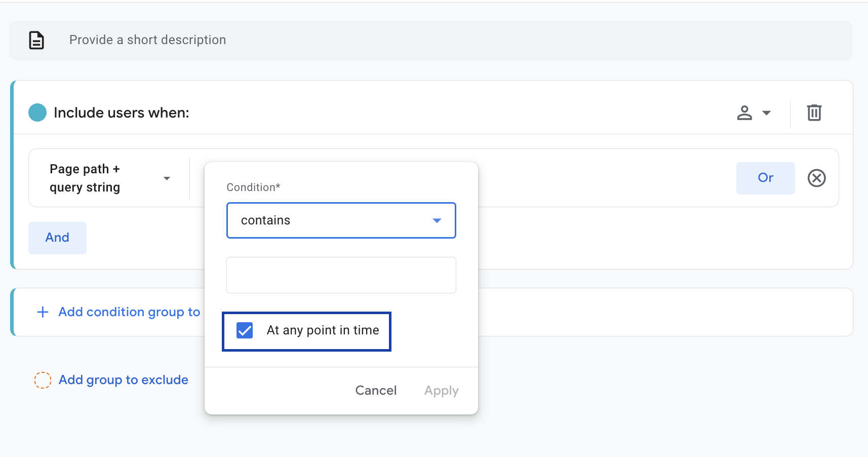Click the Provide a short description field
868x457 pixels.
(x=147, y=40)
